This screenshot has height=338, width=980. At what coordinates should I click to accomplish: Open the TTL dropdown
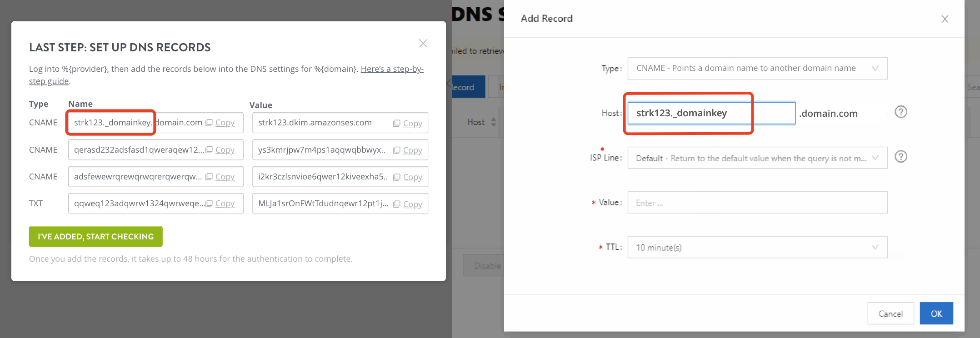point(757,247)
